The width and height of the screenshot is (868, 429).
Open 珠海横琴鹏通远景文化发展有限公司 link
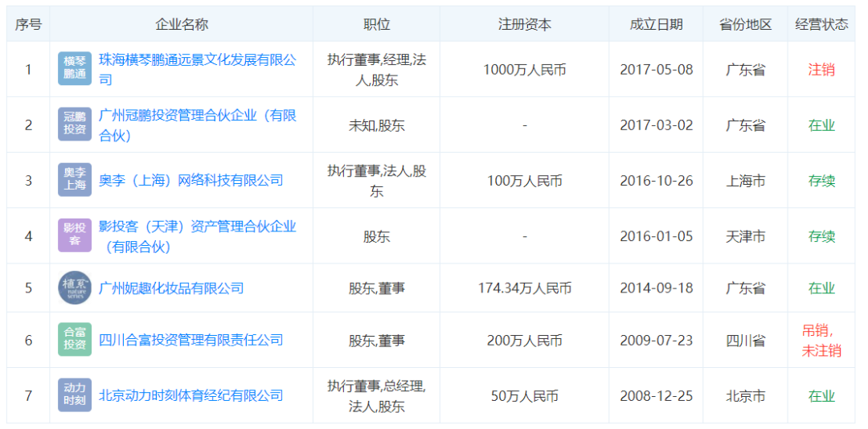click(x=198, y=69)
